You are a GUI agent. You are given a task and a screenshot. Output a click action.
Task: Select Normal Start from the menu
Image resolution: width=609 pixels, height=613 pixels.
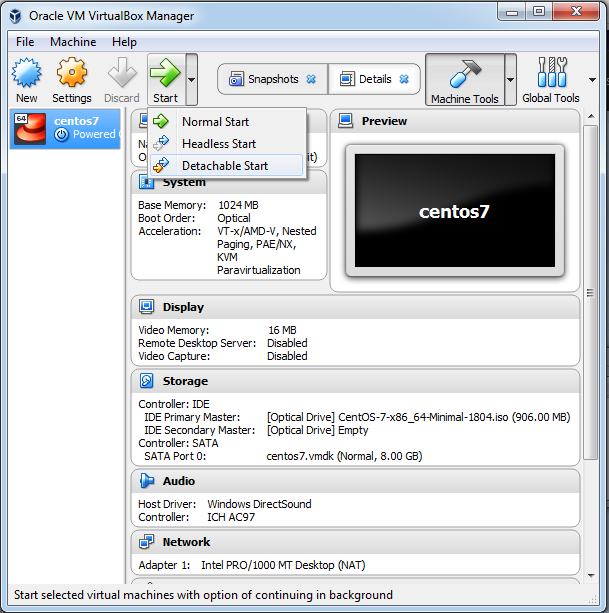pyautogui.click(x=227, y=122)
